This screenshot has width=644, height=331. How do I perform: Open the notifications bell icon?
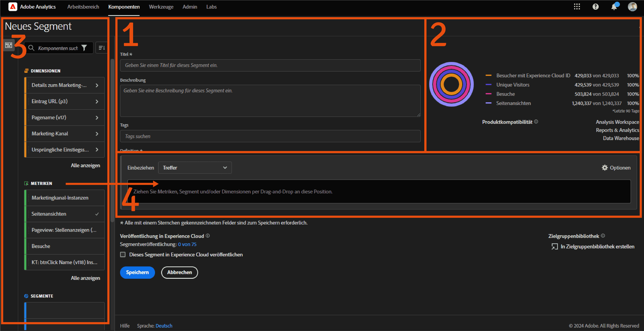pos(614,7)
